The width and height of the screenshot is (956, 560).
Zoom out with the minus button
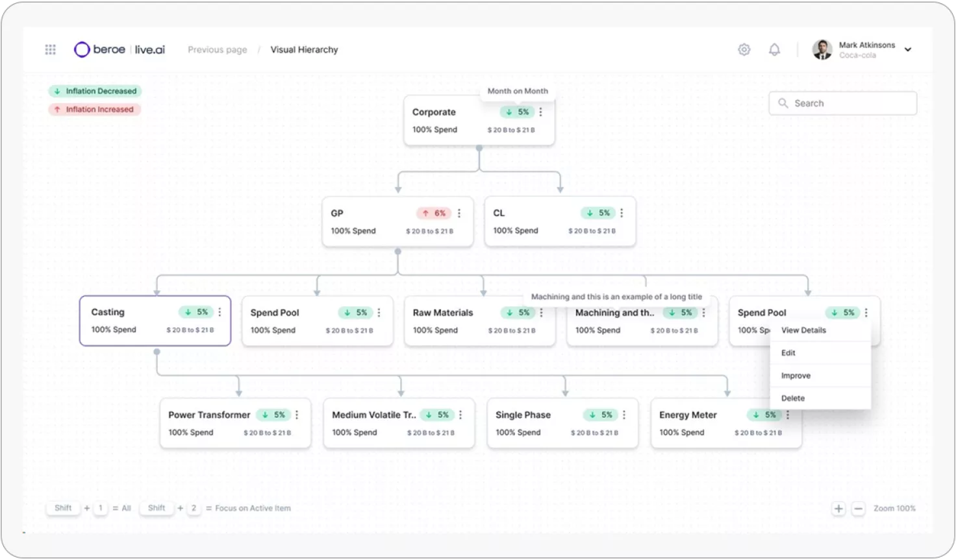[x=858, y=509]
